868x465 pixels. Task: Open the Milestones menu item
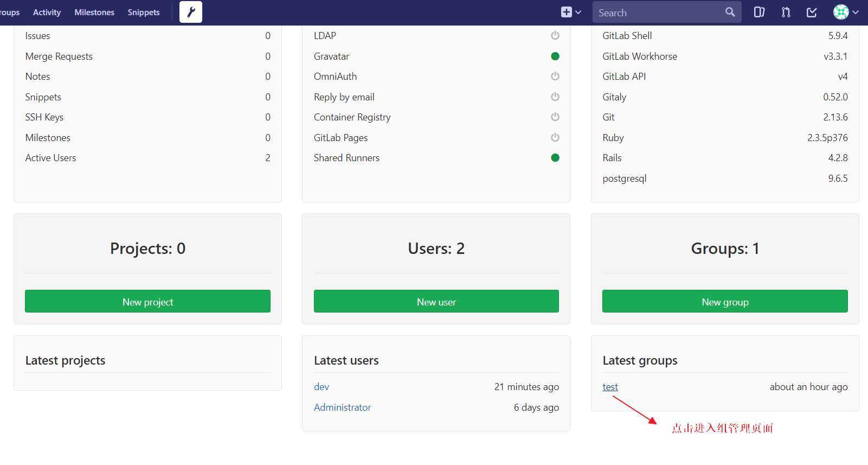pos(94,12)
